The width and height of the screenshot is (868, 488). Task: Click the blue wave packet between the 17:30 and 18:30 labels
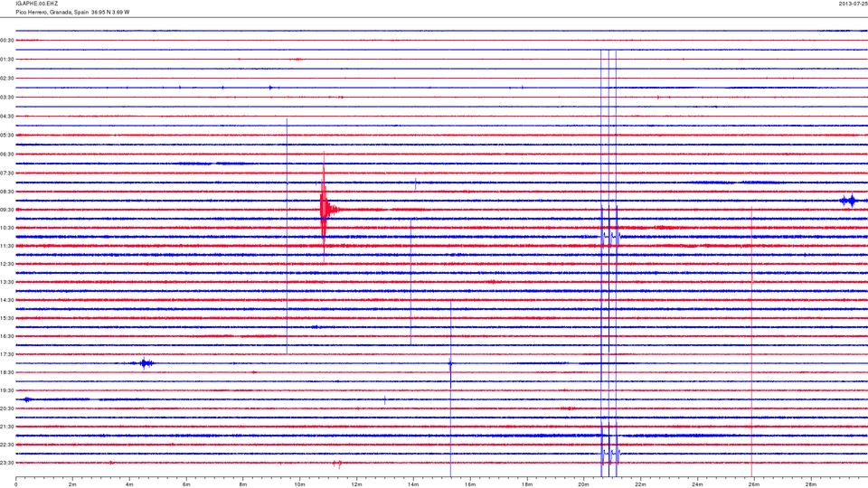[x=145, y=363]
